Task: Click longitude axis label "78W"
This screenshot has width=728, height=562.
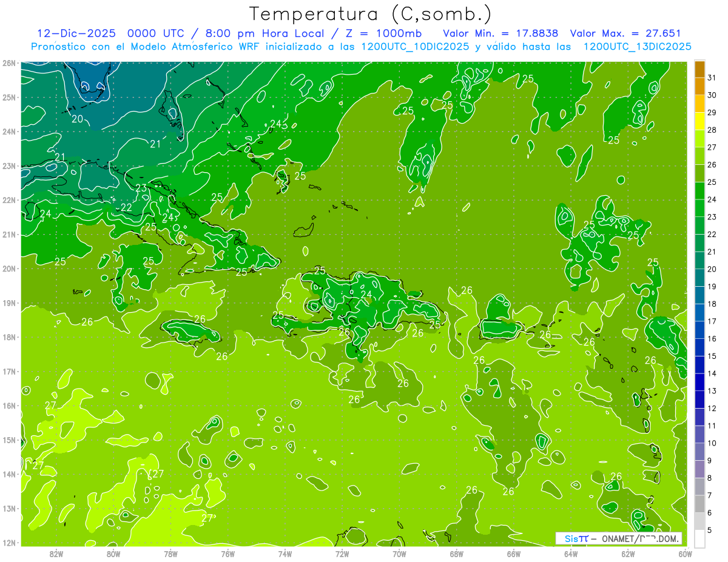Action: pos(170,554)
